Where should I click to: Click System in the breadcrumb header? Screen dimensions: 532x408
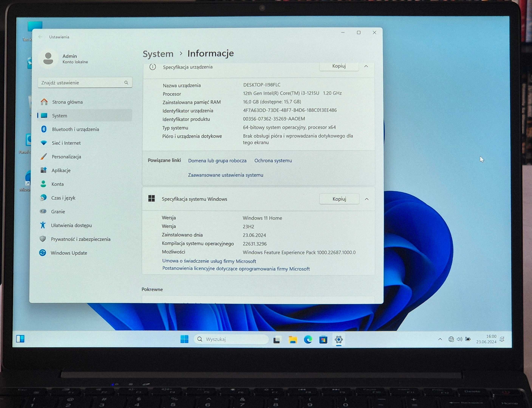(x=158, y=54)
